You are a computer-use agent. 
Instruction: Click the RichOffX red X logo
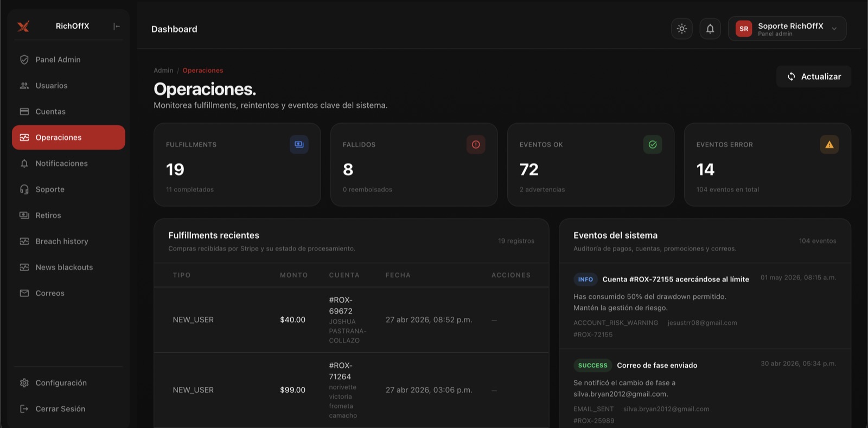coord(23,26)
